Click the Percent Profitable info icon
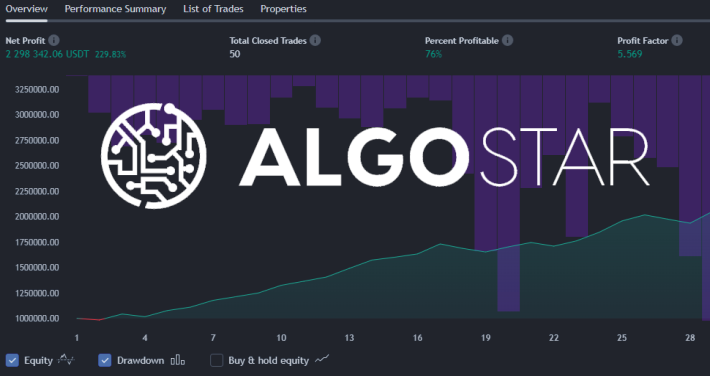 [508, 40]
